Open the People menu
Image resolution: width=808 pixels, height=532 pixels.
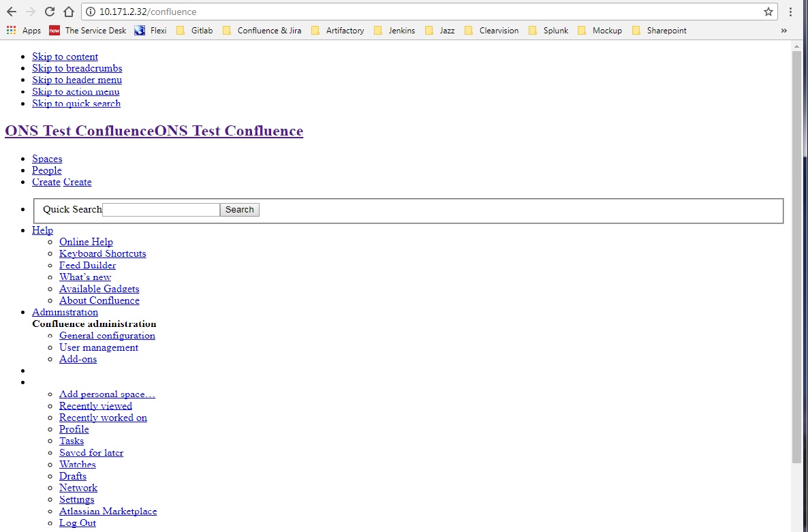pos(46,170)
